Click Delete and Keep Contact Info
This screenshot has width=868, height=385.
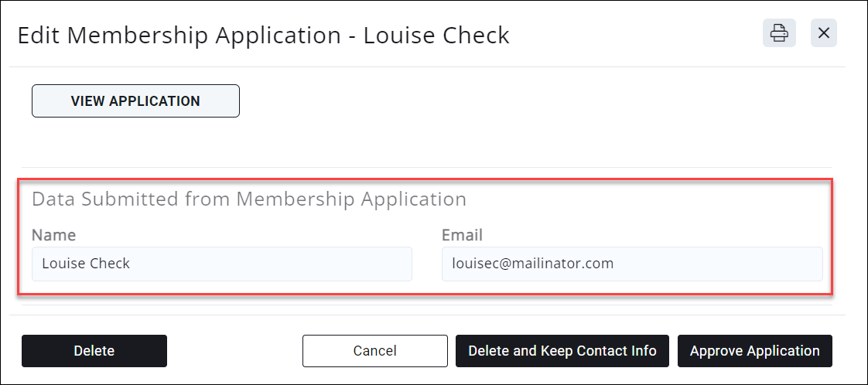[562, 351]
